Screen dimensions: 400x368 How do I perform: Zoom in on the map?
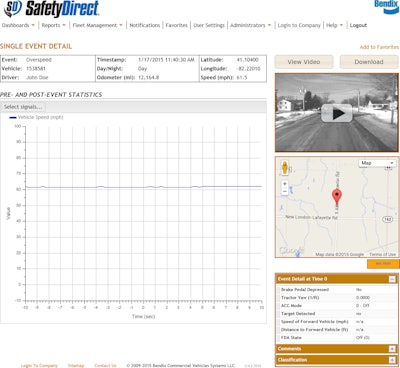[x=285, y=184]
